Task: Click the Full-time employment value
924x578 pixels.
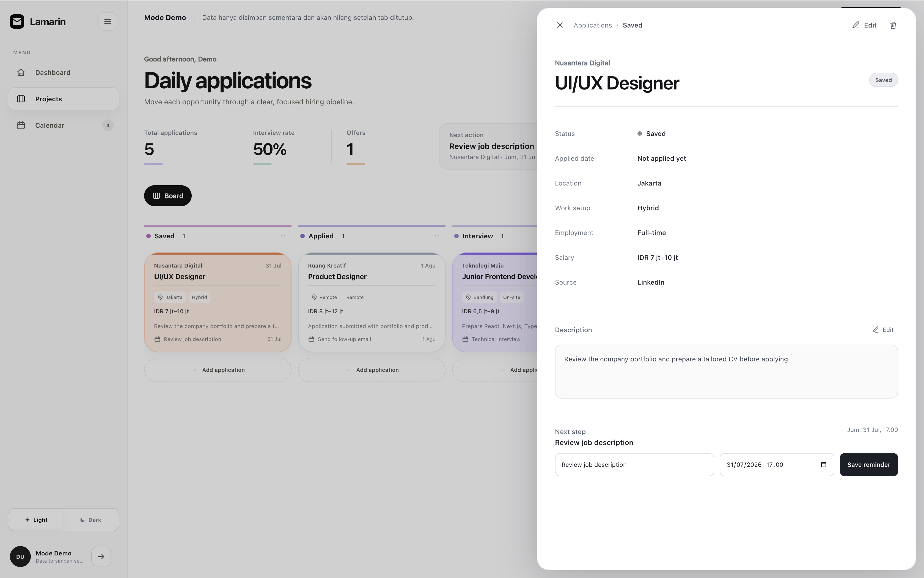Action: [x=651, y=232]
